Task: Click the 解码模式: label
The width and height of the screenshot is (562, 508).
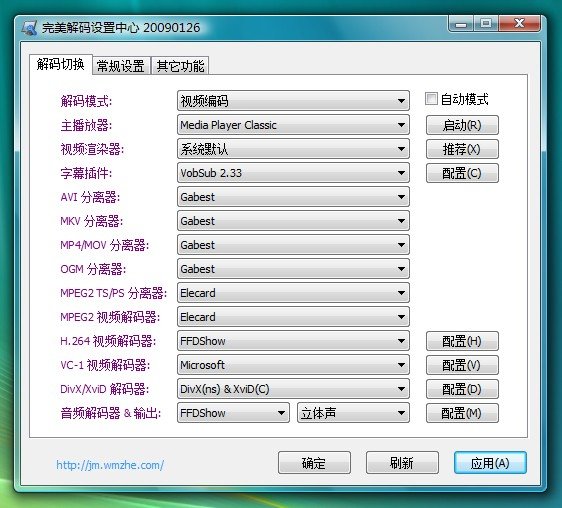Action: click(x=86, y=101)
